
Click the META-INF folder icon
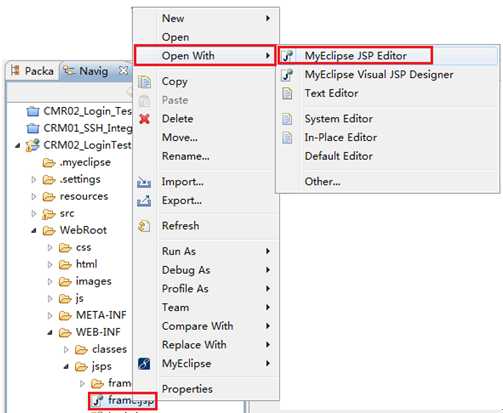(65, 315)
